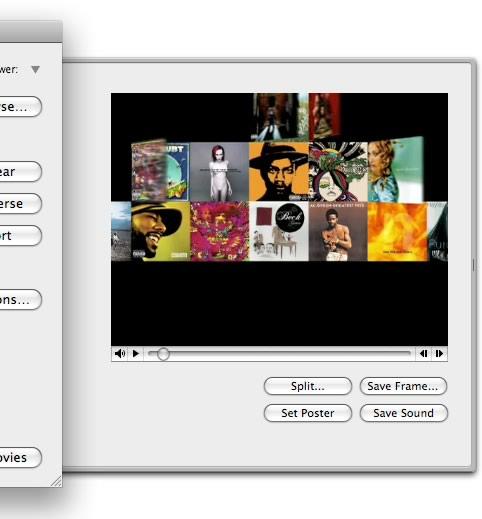
Task: Click the Beck album cover in preview
Action: tap(279, 231)
